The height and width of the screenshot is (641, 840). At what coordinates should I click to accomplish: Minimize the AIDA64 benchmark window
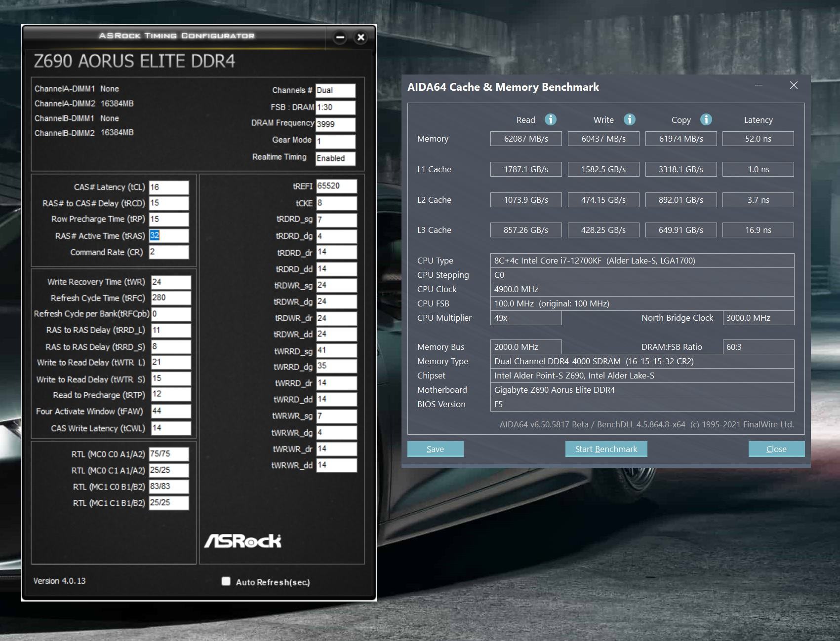click(x=759, y=85)
